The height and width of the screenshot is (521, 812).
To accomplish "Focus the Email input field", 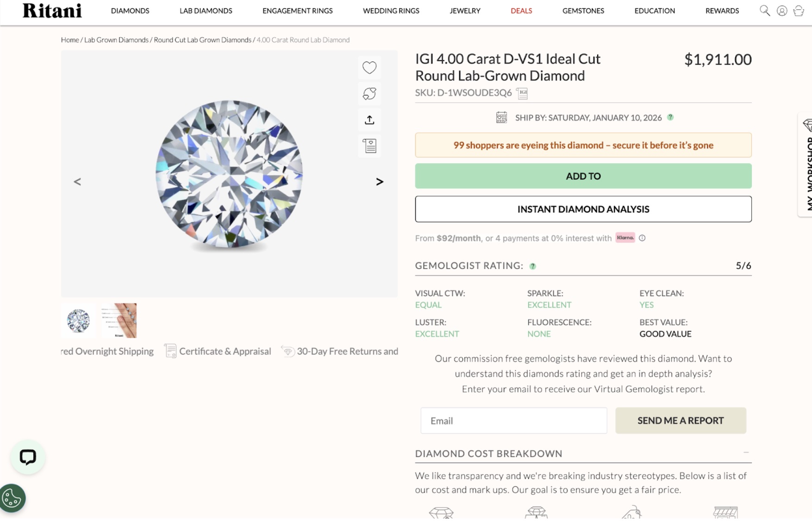I will [513, 421].
